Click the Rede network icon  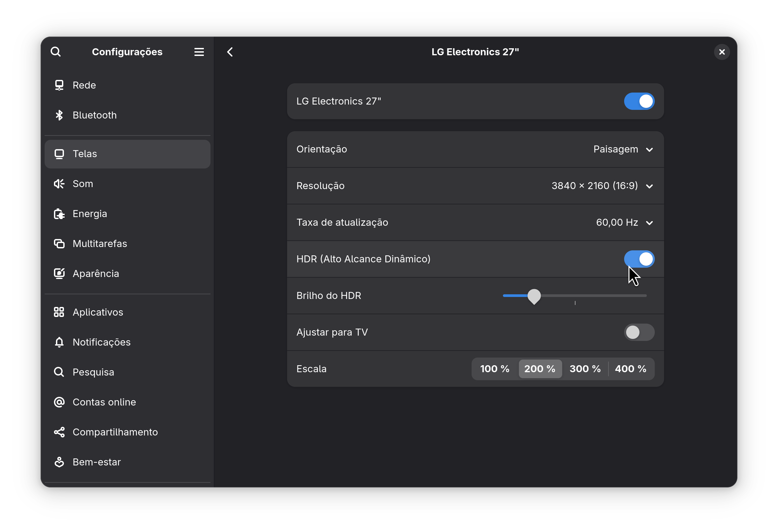point(59,85)
